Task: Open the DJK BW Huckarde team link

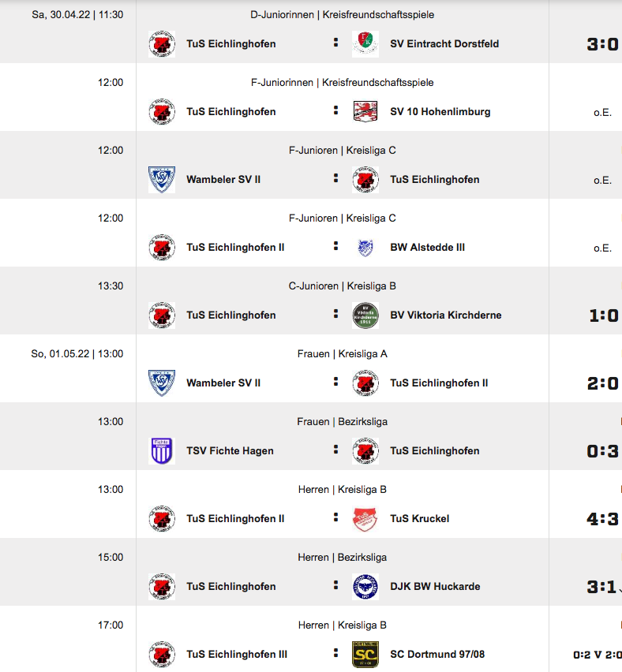Action: tap(435, 586)
